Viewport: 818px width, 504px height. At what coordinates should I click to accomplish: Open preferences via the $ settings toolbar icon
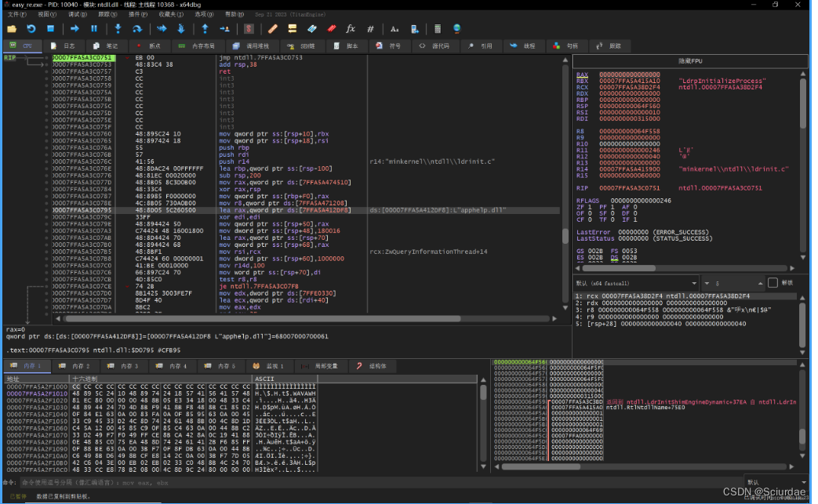[x=249, y=30]
